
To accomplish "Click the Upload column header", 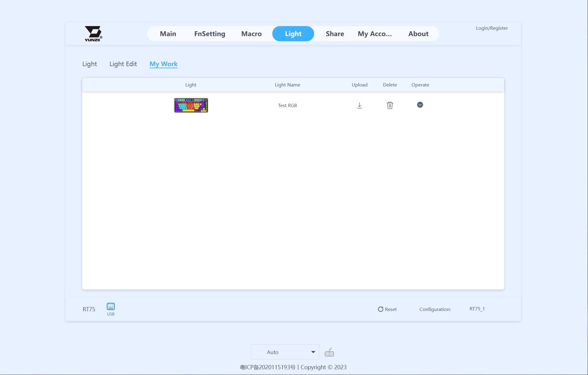I will (359, 85).
